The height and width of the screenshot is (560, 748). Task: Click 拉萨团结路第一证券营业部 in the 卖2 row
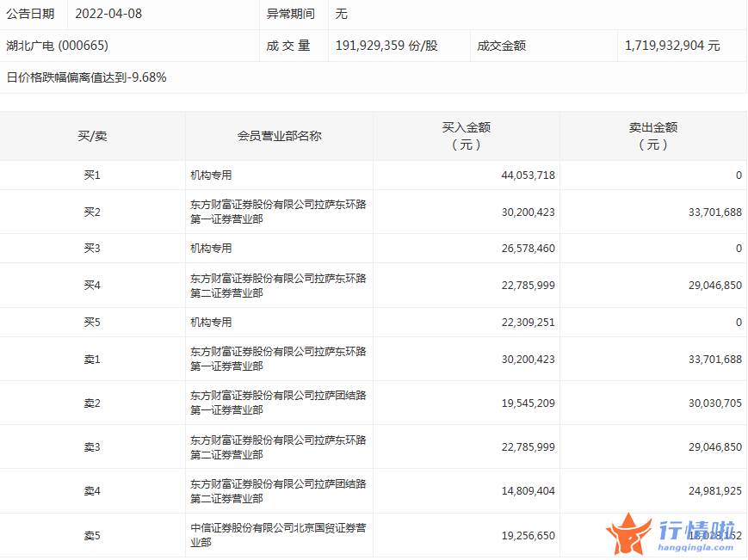(x=278, y=403)
